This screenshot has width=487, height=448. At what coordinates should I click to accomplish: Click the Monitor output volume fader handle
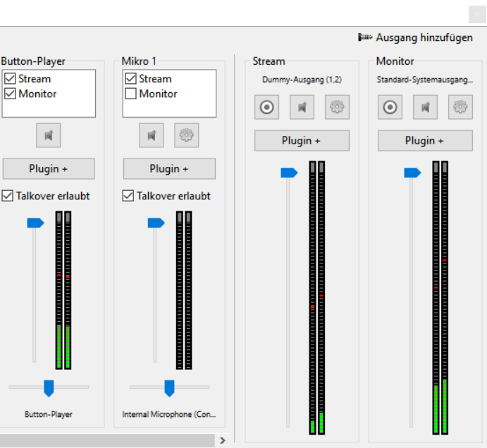412,173
